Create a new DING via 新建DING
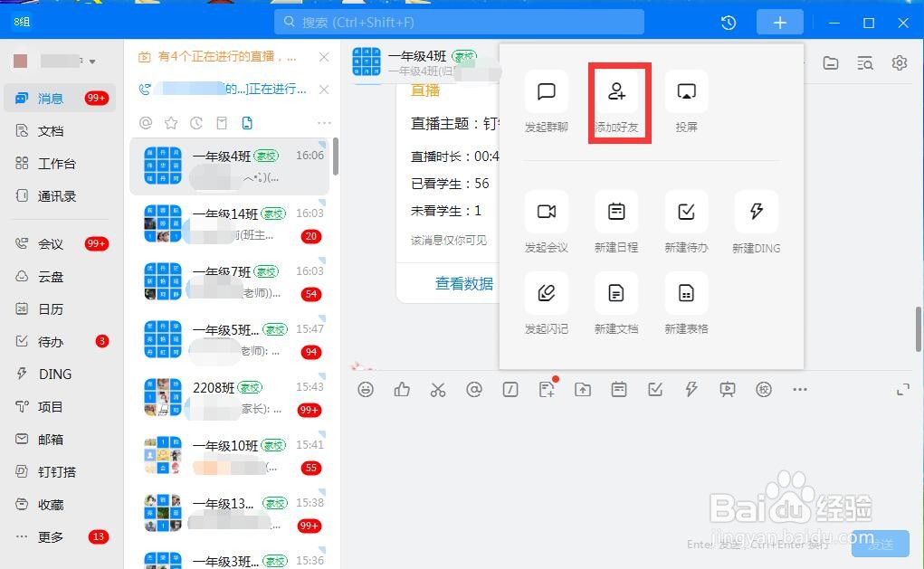The height and width of the screenshot is (569, 924). (x=757, y=212)
